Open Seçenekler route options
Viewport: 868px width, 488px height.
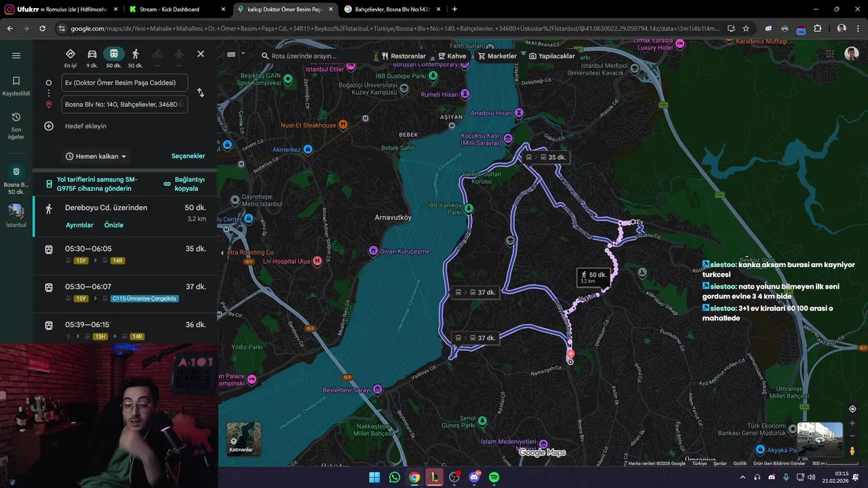(x=188, y=156)
